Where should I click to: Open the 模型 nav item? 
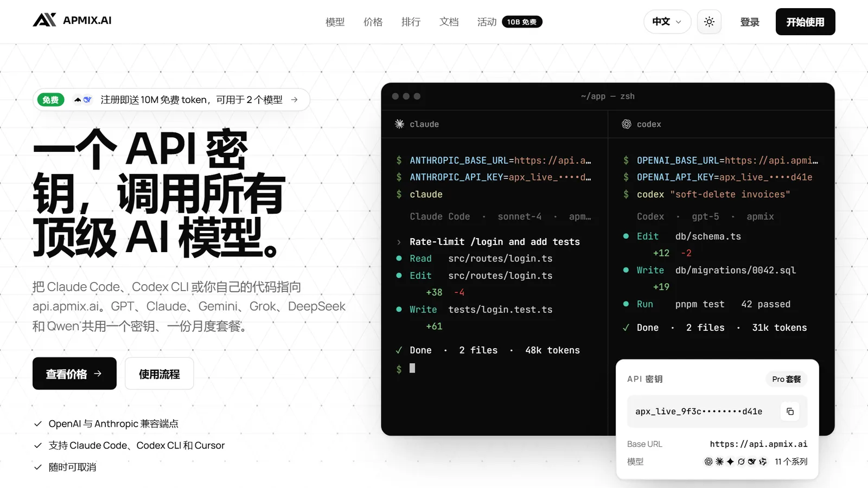[x=335, y=22]
